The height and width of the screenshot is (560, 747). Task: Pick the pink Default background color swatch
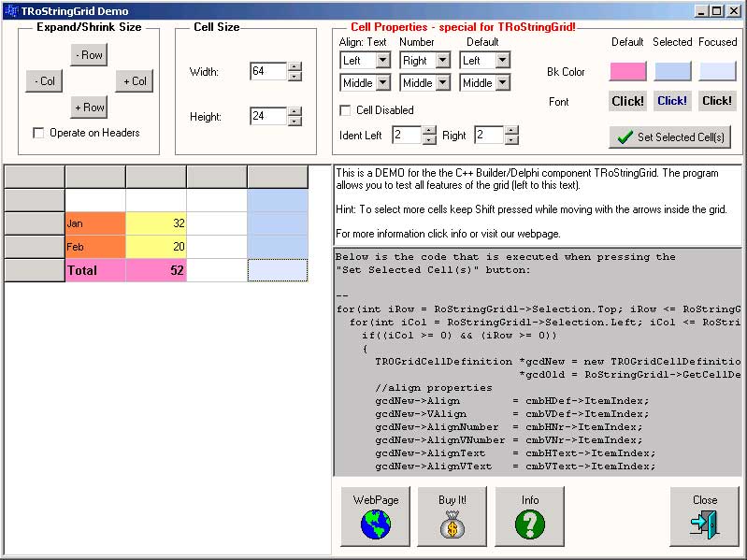tap(628, 71)
